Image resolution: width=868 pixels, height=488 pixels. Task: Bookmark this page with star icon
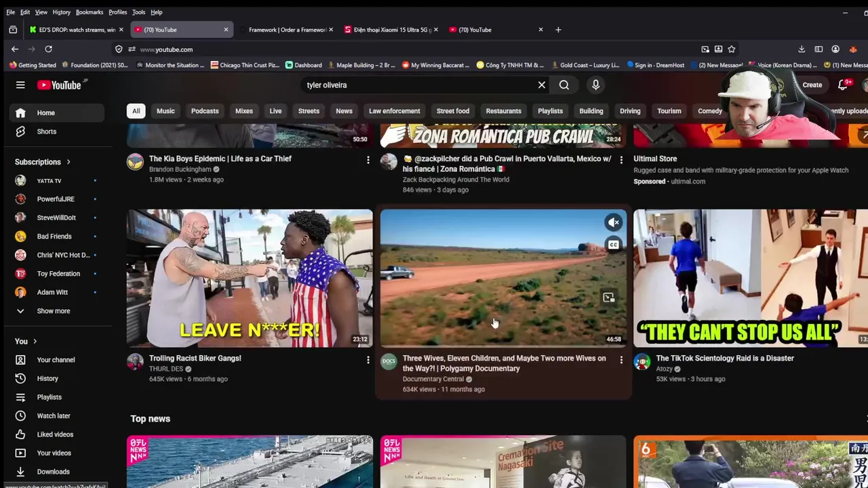731,49
